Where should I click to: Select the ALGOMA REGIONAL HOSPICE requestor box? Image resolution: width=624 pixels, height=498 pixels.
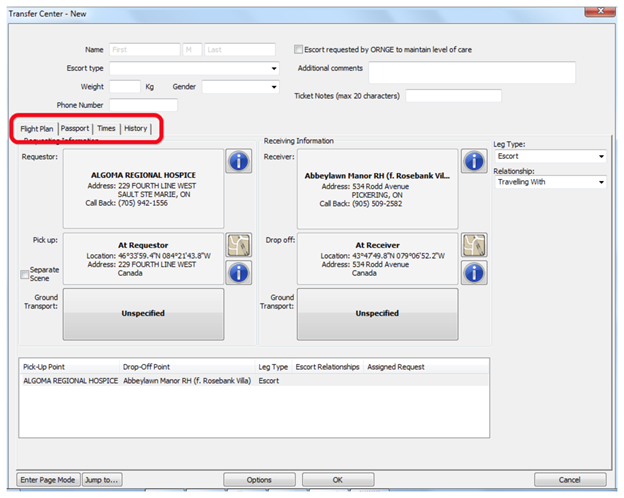(x=143, y=189)
